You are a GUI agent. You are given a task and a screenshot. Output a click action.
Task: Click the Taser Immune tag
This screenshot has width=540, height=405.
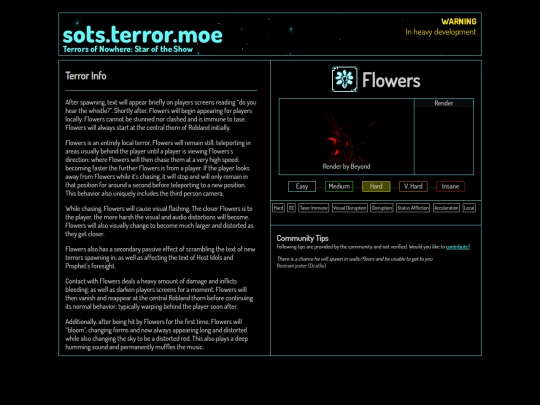click(x=313, y=208)
